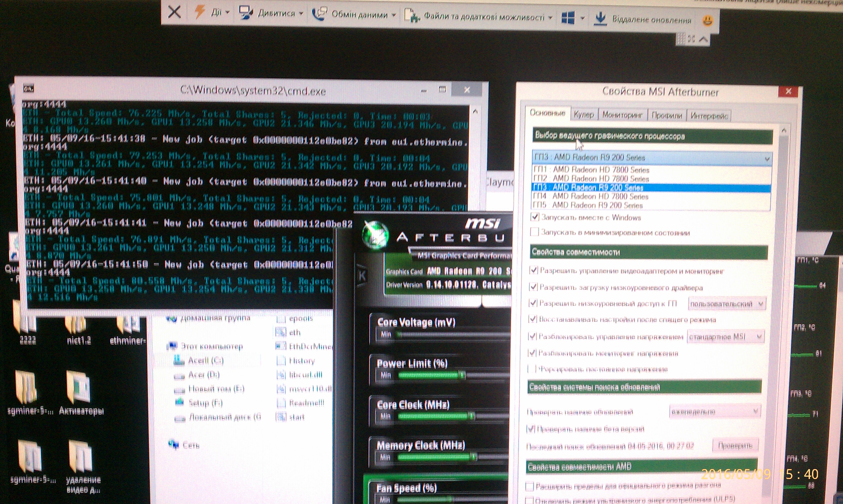The height and width of the screenshot is (504, 843).
Task: Open the еженедельно update frequency dropdown
Action: tap(715, 412)
